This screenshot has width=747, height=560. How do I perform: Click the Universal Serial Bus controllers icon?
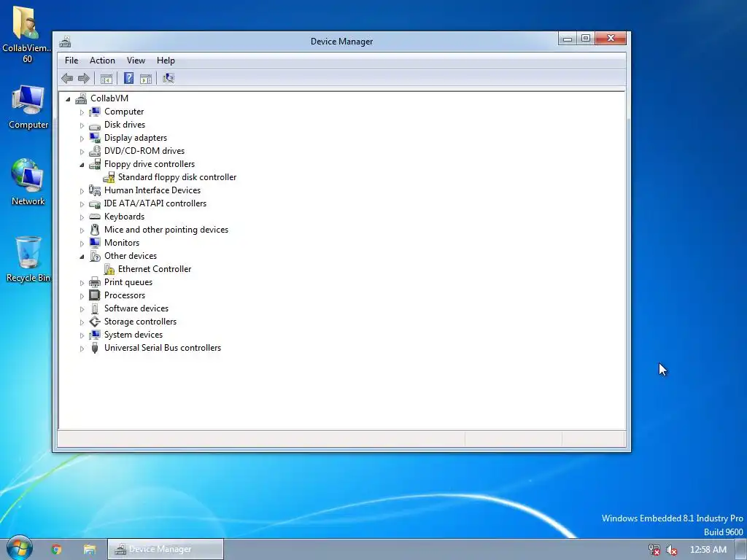pos(95,348)
